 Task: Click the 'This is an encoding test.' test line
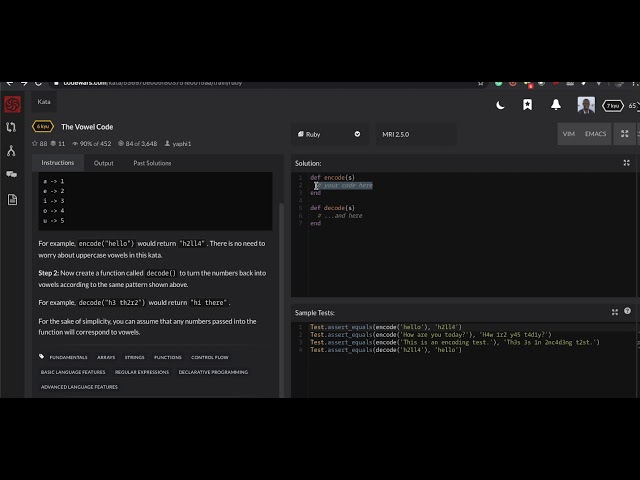coord(455,342)
